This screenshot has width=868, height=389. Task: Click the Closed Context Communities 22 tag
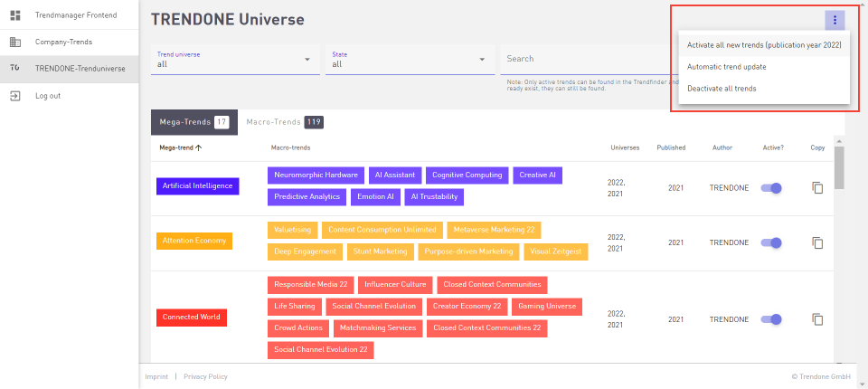click(x=487, y=328)
